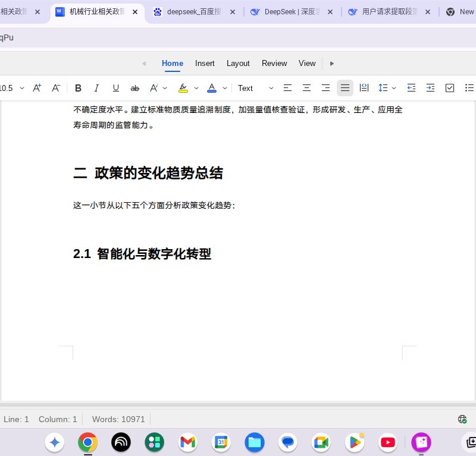
Task: Toggle underline formatting
Action: 115,89
